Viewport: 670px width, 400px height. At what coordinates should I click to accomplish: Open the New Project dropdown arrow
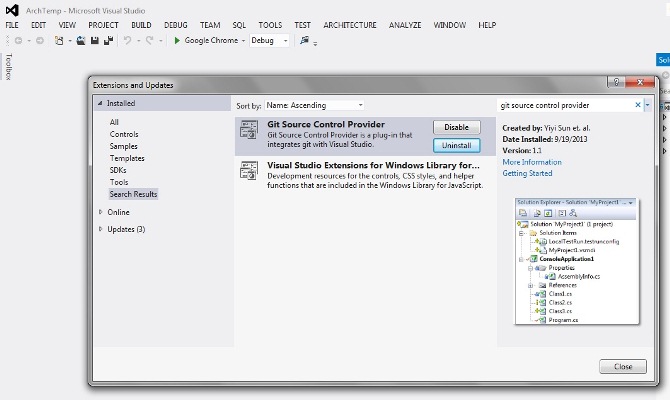[x=70, y=41]
